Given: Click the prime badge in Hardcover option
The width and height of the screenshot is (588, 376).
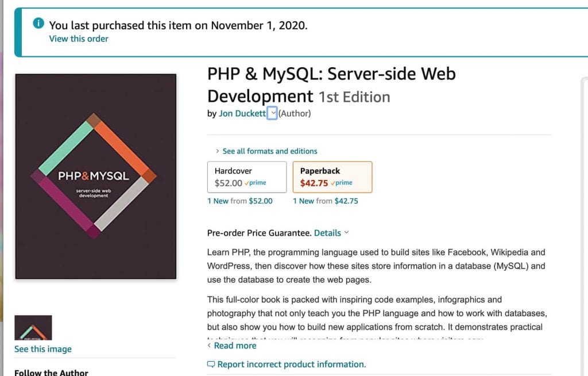Looking at the screenshot, I should tap(256, 183).
